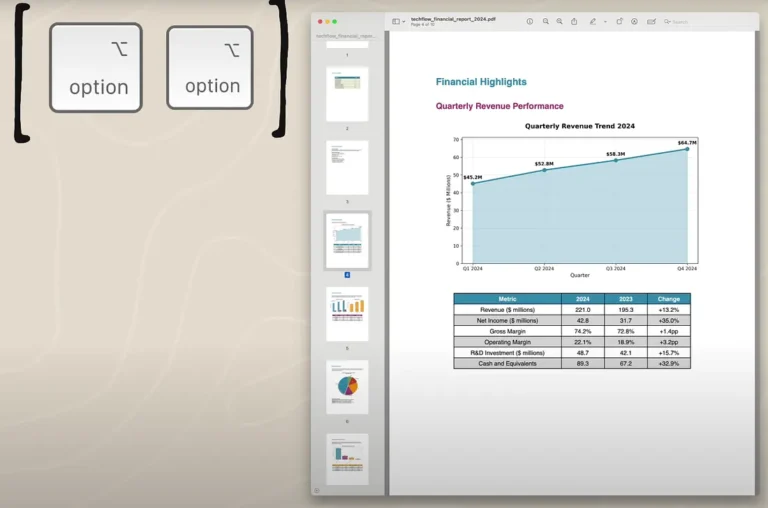The image size is (768, 508).
Task: Expand the highlight color dropdown arrow
Action: tap(605, 22)
